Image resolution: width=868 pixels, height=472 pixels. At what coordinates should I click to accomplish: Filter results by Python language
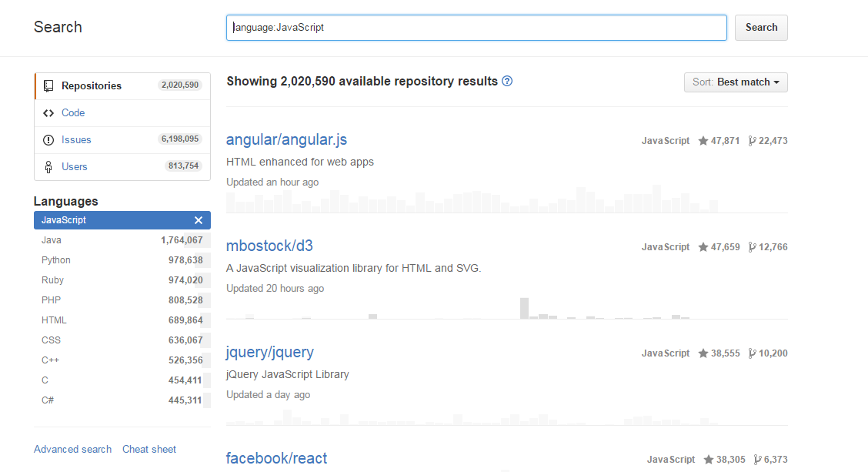[122, 259]
